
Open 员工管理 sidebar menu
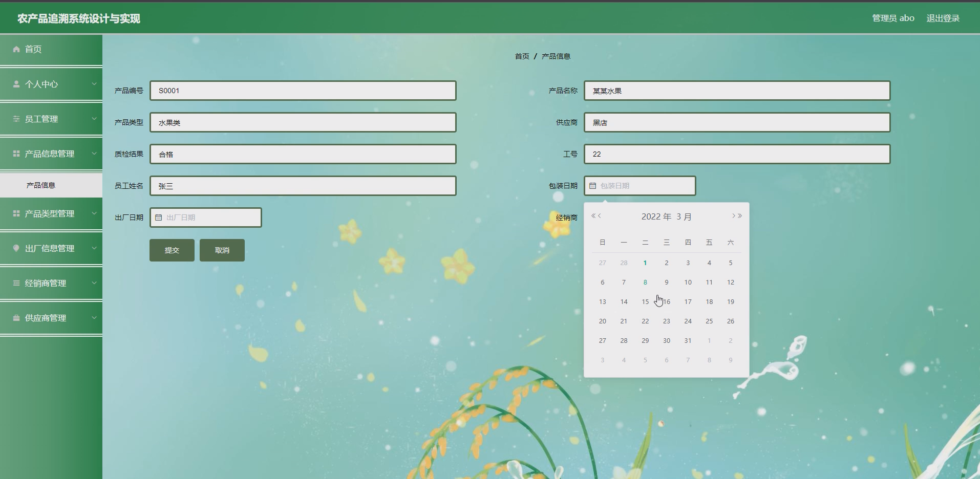click(51, 119)
